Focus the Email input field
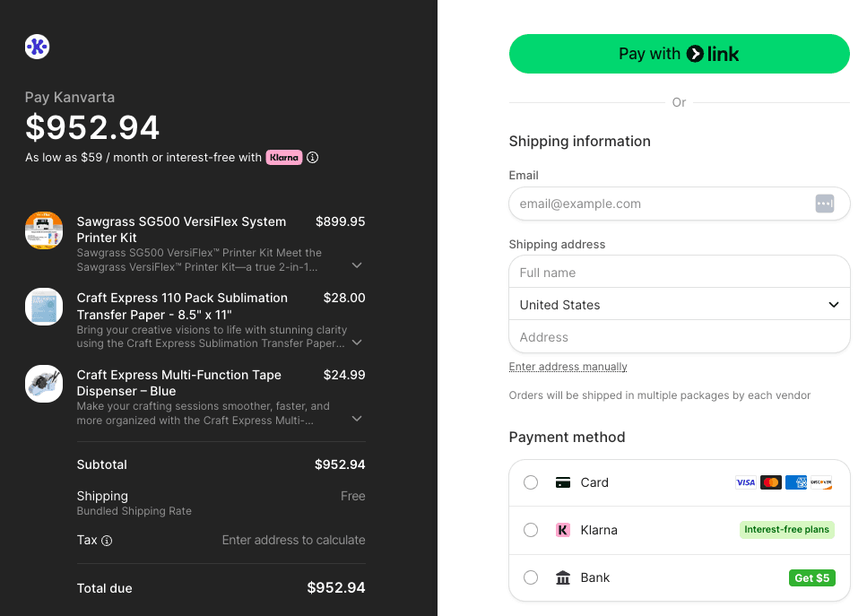The image size is (867, 616). click(x=679, y=204)
